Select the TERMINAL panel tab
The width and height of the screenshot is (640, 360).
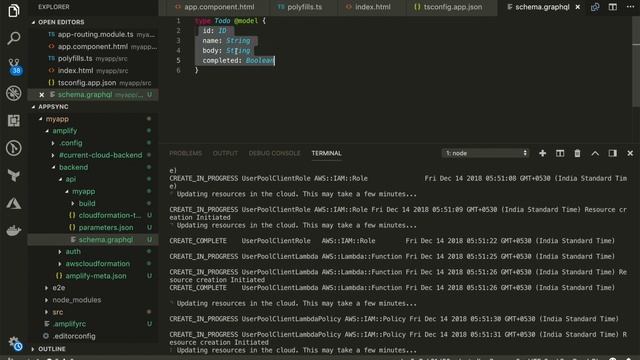click(x=327, y=153)
